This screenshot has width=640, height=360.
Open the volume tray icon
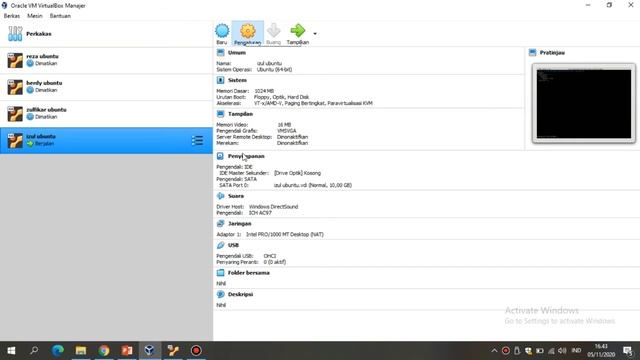562,351
